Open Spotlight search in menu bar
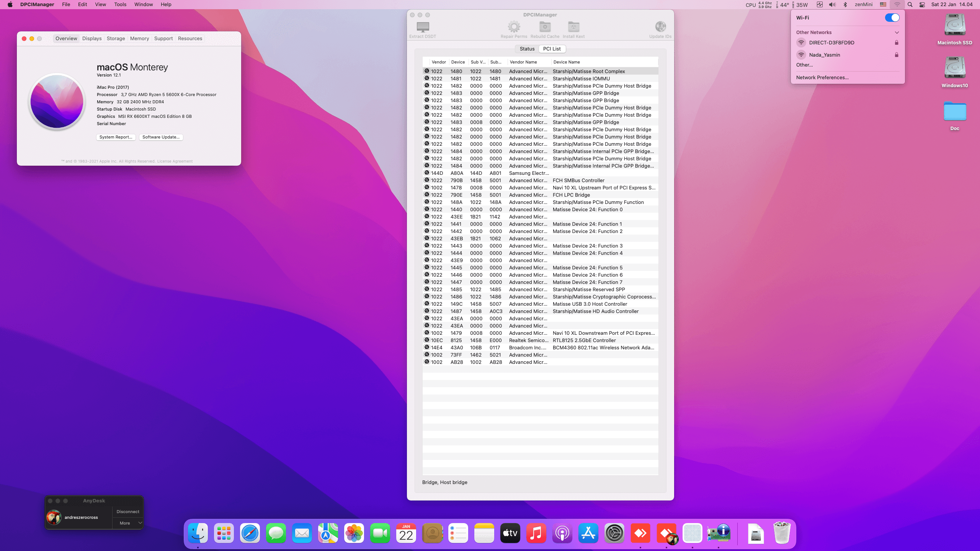The image size is (980, 551). point(910,5)
